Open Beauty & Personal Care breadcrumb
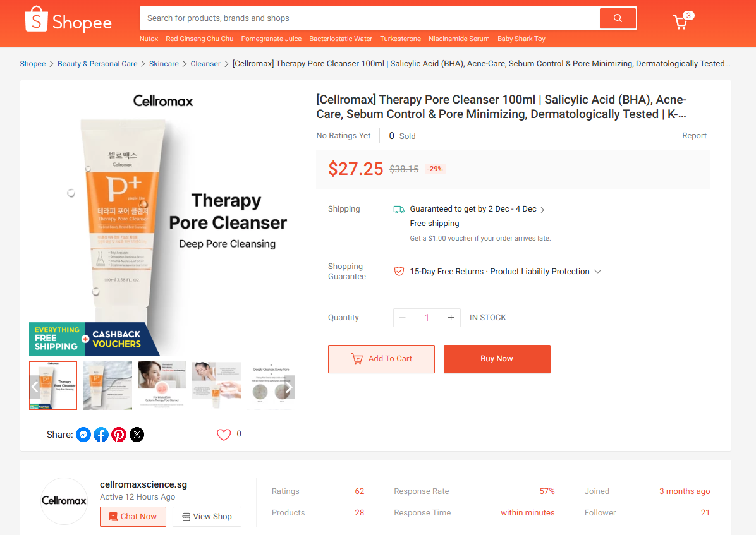 pos(97,64)
